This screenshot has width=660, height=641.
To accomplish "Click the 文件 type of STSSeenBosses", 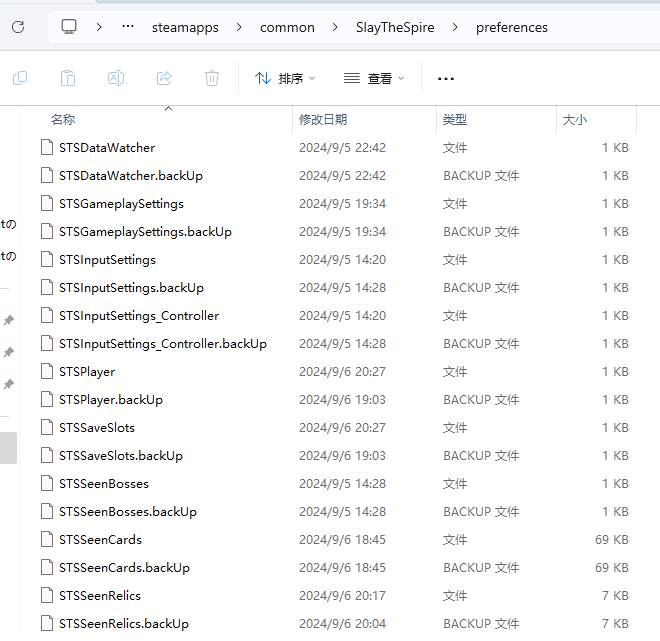I will click(455, 484).
